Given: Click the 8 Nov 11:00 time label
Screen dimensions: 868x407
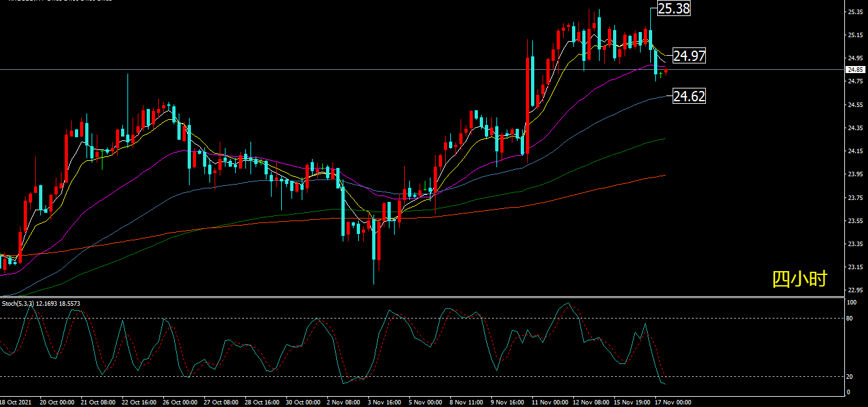Looking at the screenshot, I should click(466, 402).
